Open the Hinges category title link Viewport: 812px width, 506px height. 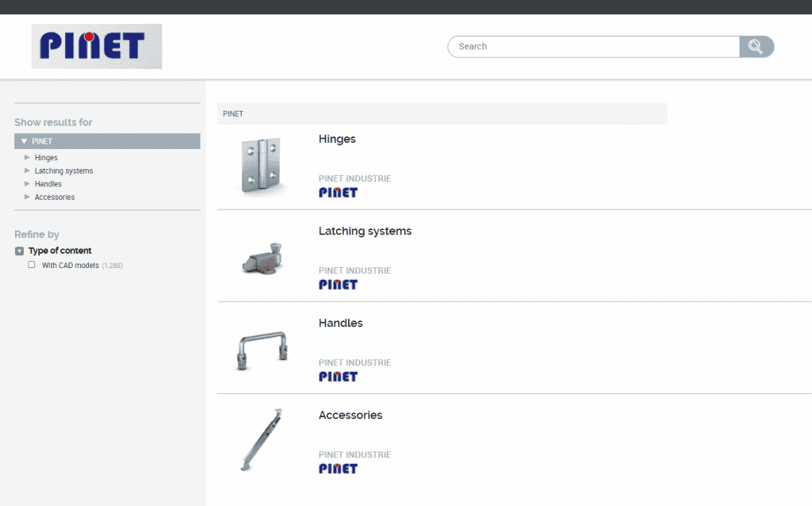pos(337,139)
